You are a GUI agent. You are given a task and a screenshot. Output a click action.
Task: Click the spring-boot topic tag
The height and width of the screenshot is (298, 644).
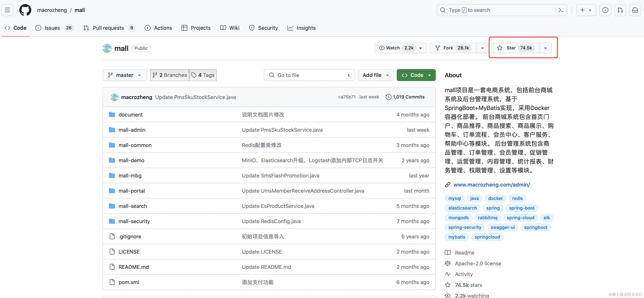pos(522,208)
